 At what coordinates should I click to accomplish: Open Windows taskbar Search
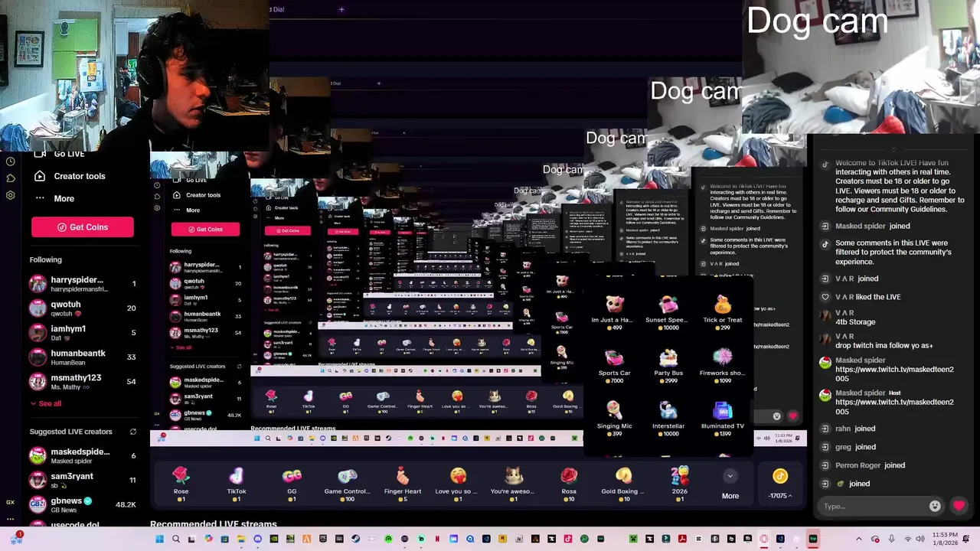176,540
